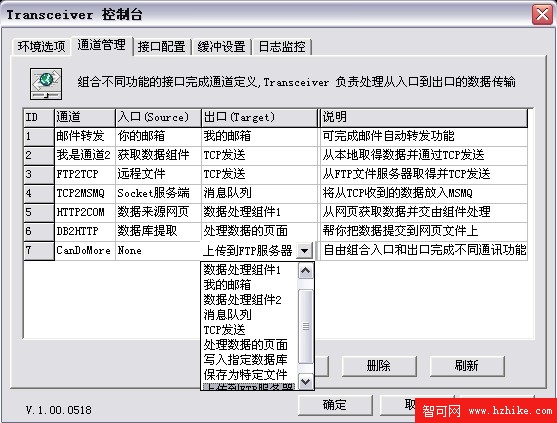Click the None source cell in row 7
557x423 pixels.
[x=158, y=251]
